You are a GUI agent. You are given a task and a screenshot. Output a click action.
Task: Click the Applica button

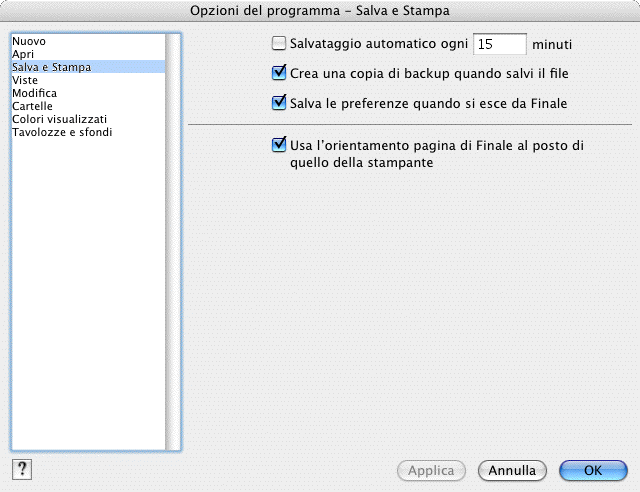[x=432, y=470]
